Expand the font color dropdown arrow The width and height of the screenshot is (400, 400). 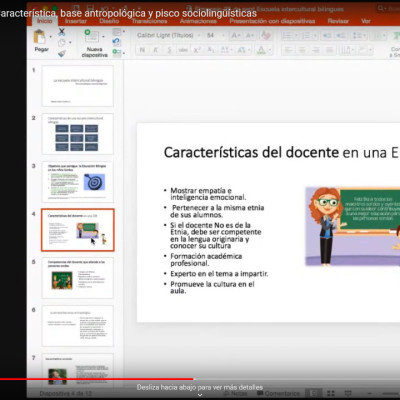(x=270, y=50)
